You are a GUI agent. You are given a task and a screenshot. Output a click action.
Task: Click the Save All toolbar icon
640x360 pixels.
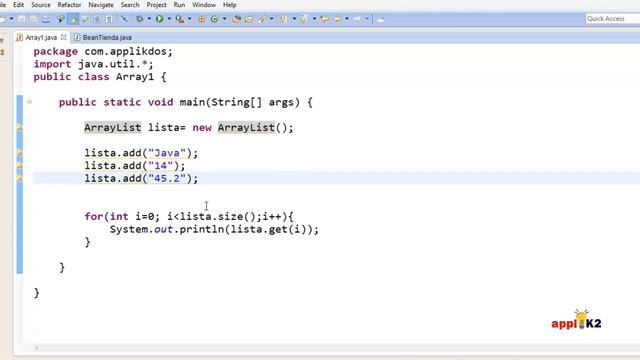click(34, 19)
